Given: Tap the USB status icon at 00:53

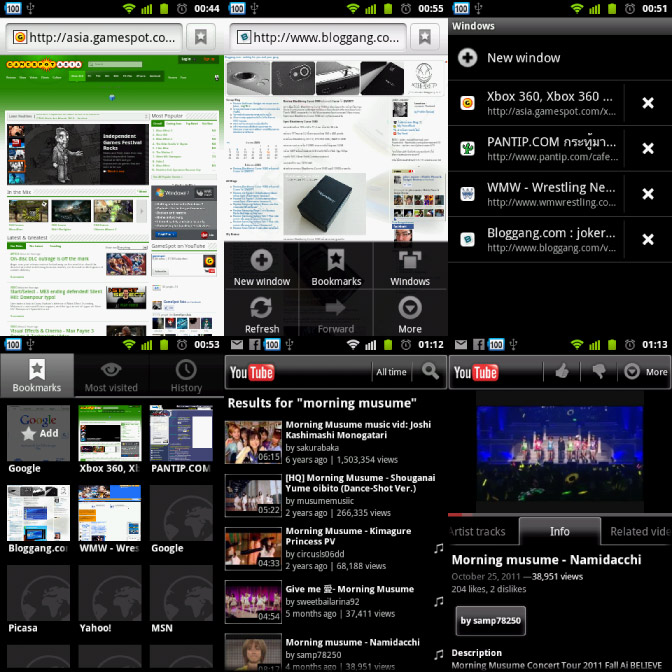Looking at the screenshot, I should [x=30, y=344].
